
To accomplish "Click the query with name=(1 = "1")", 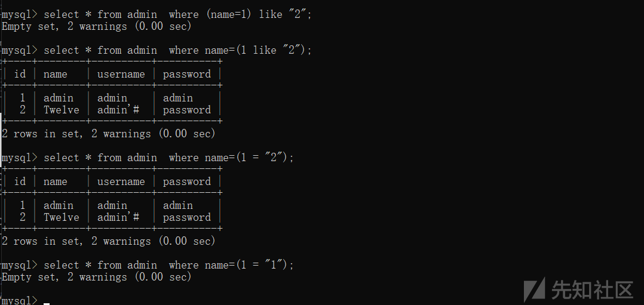I will [169, 265].
